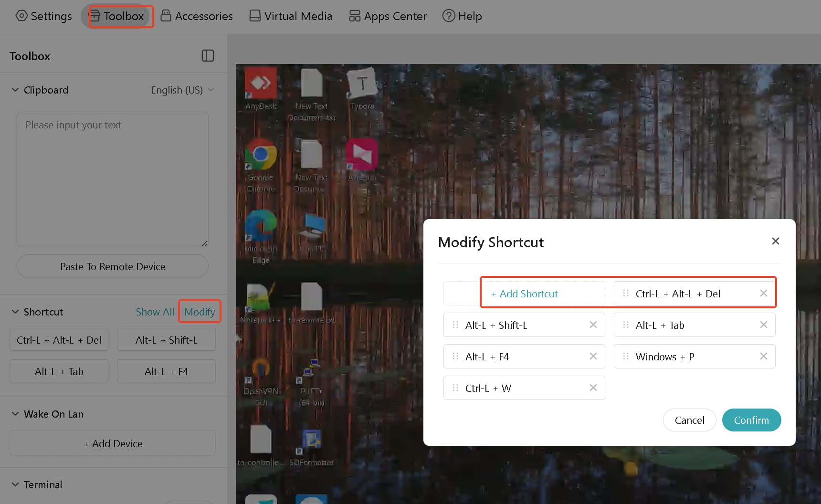This screenshot has height=504, width=821.
Task: Collapse the Clipboard section
Action: (15, 90)
